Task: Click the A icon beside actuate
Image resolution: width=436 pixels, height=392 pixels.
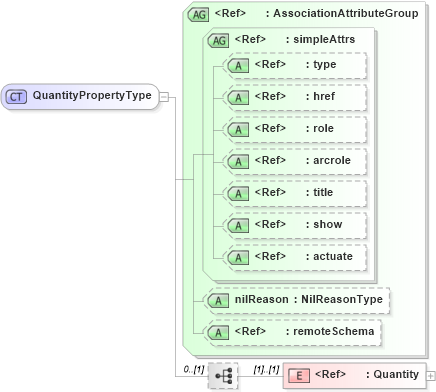Action: pos(238,257)
